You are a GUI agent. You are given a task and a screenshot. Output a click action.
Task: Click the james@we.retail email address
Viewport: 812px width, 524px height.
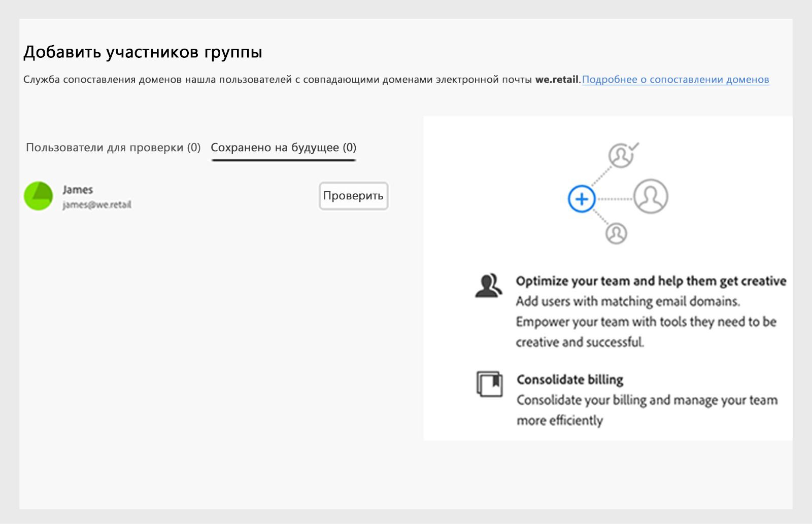pyautogui.click(x=97, y=205)
